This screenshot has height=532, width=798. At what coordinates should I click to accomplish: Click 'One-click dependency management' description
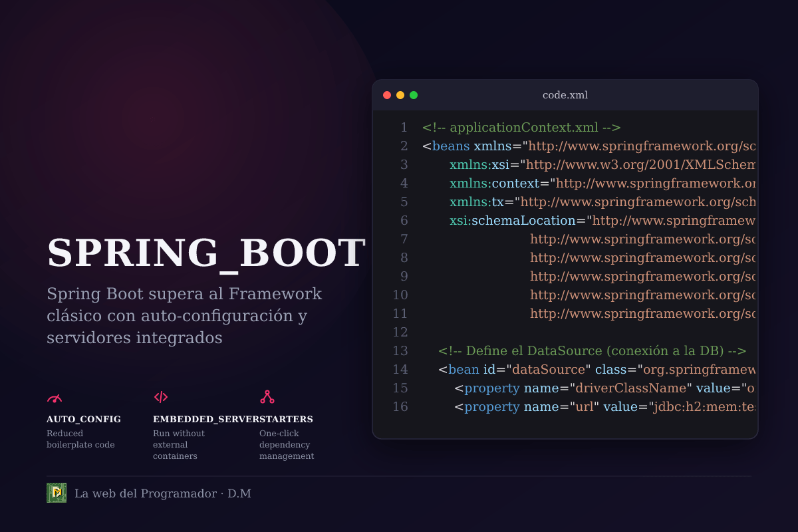pyautogui.click(x=287, y=445)
